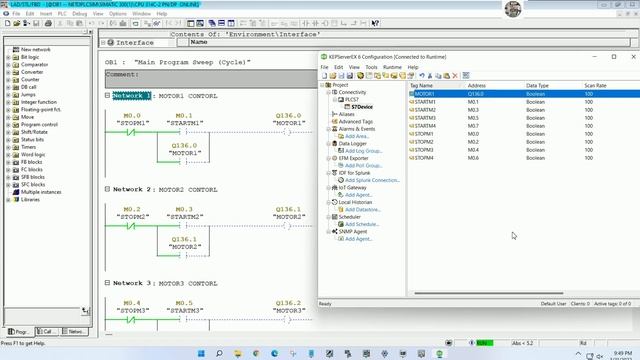Open the Debug menu in LAD/STL/FBD

coord(80,13)
